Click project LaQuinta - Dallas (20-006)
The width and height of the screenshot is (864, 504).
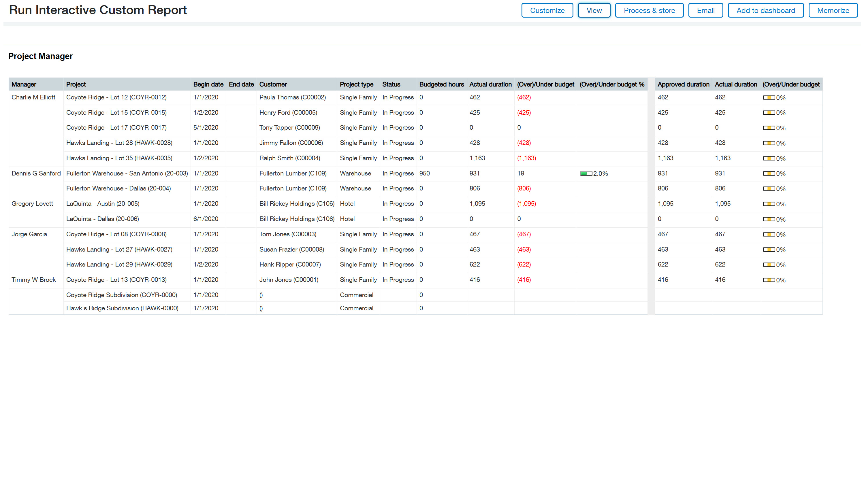coord(102,219)
